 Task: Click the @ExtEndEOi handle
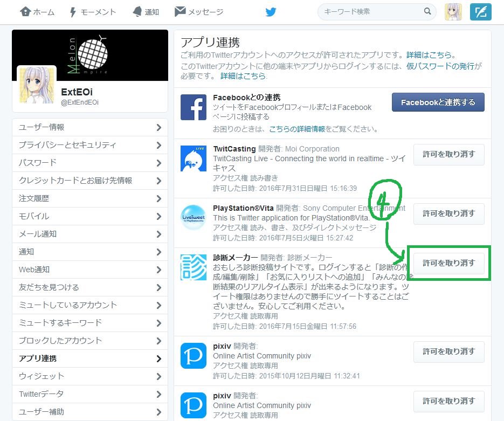(x=80, y=102)
